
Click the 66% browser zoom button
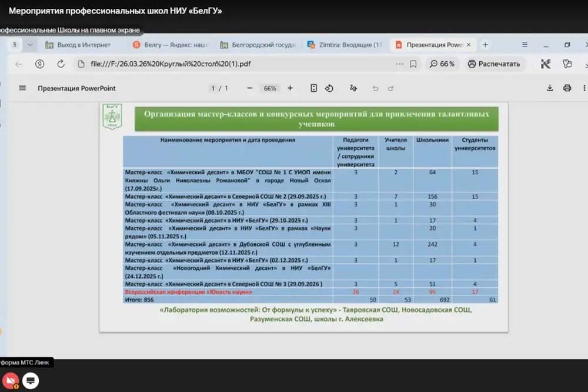(442, 64)
